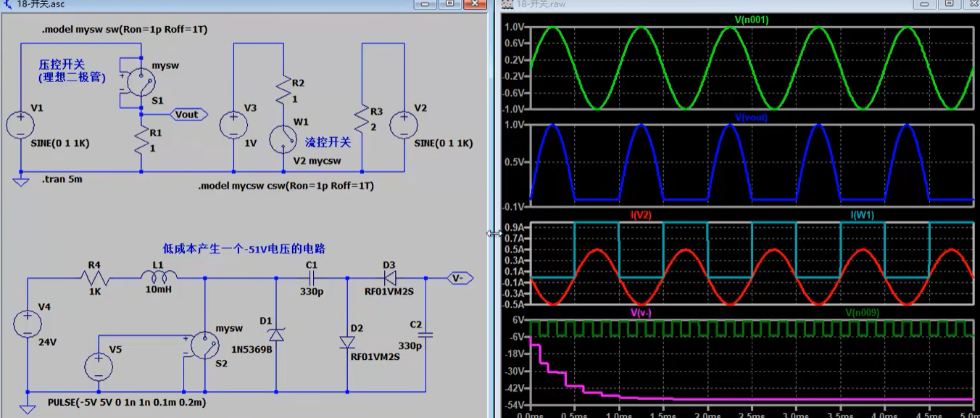980x418 pixels.
Task: Click the .model mycsw csw directive text
Action: click(286, 186)
